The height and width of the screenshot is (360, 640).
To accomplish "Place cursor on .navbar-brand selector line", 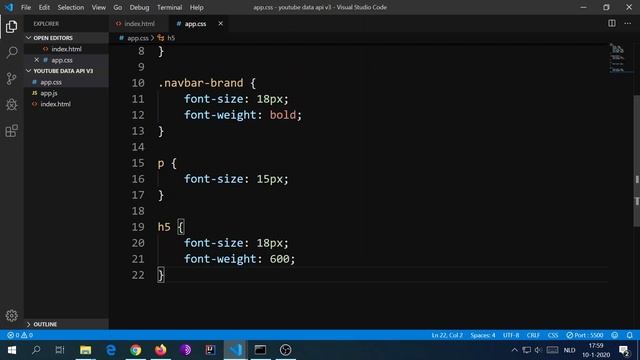I will [x=207, y=83].
